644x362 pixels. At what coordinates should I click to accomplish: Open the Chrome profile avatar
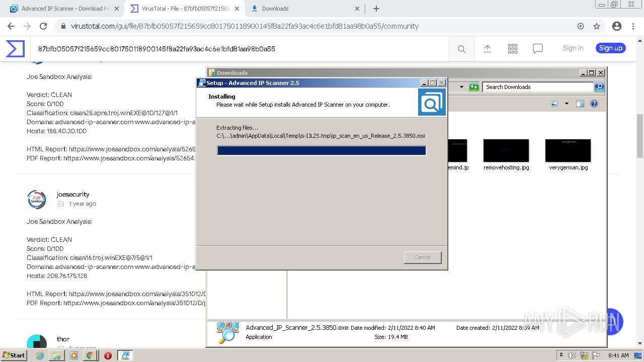tap(617, 26)
